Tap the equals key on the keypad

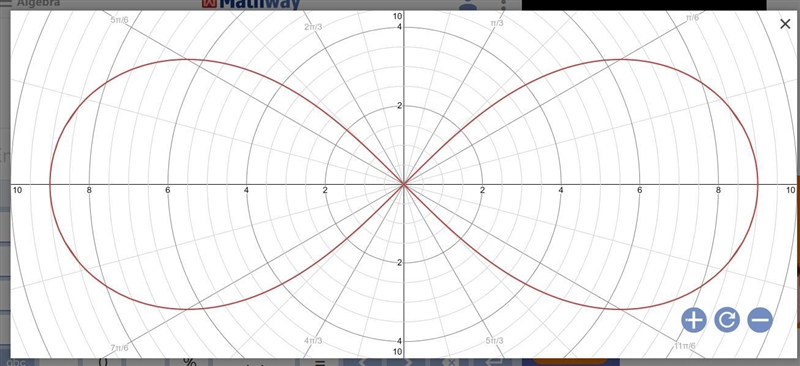(x=320, y=362)
